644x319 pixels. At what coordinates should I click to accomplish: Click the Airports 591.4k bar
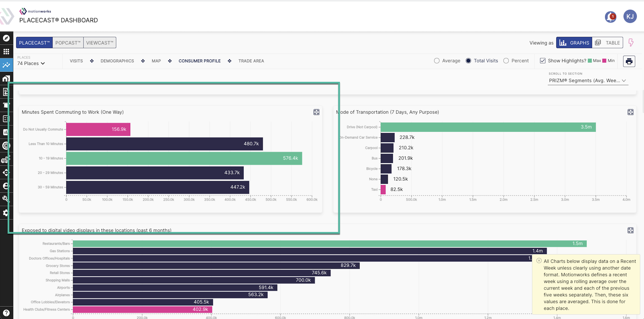click(x=175, y=288)
